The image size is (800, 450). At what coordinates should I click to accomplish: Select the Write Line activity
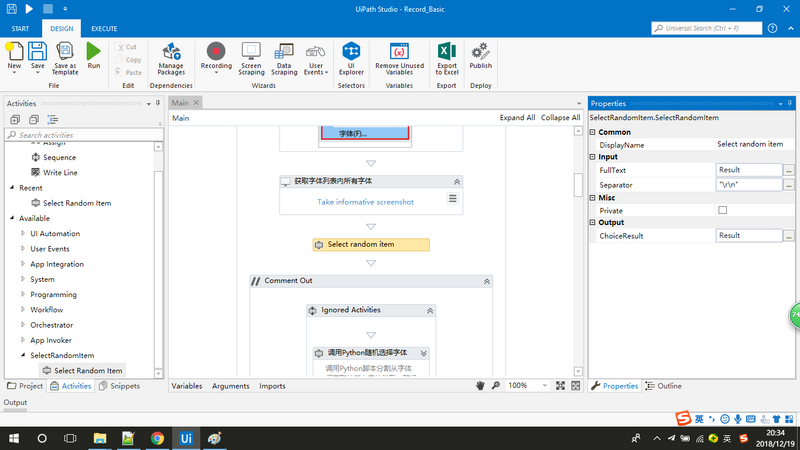(x=54, y=172)
